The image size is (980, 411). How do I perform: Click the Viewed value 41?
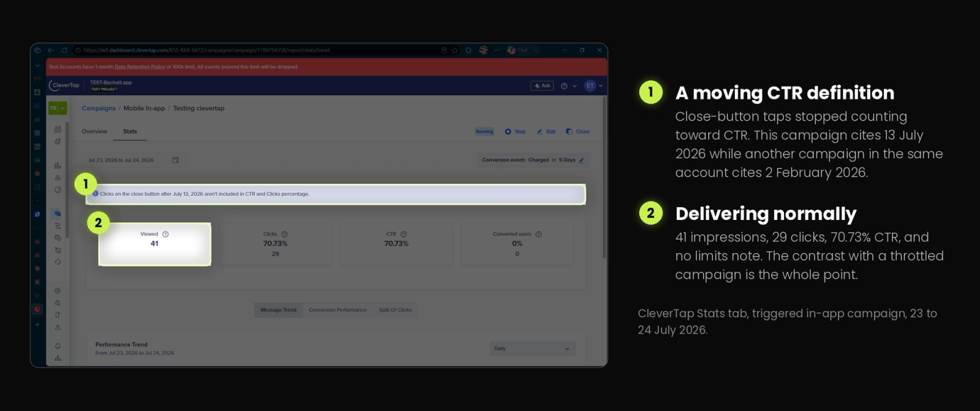154,244
